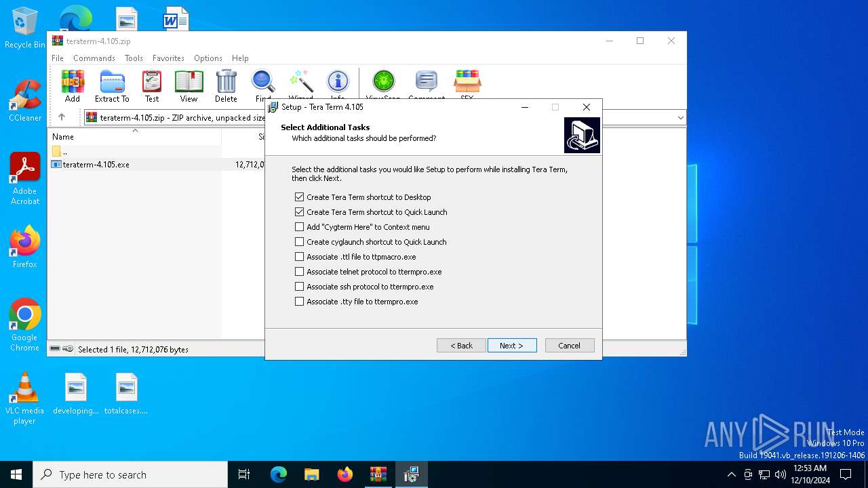Click the Test toolbar icon in WinRAR
The width and height of the screenshot is (868, 488).
(152, 86)
